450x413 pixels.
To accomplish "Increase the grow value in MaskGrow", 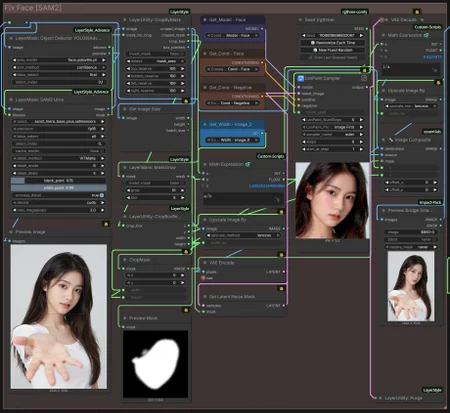I will 183,190.
